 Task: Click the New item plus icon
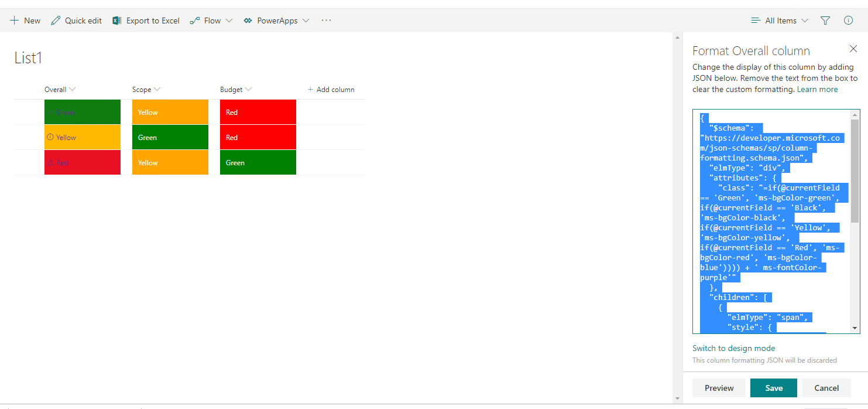[15, 21]
